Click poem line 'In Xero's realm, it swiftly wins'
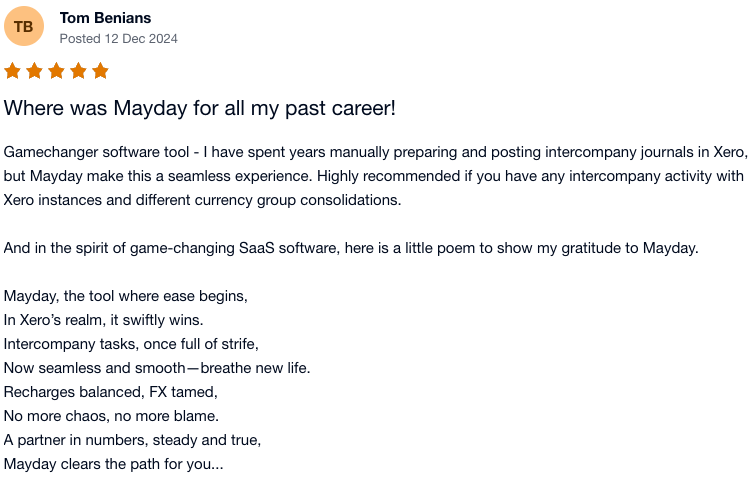Image resolution: width=753 pixels, height=477 pixels. tap(104, 320)
